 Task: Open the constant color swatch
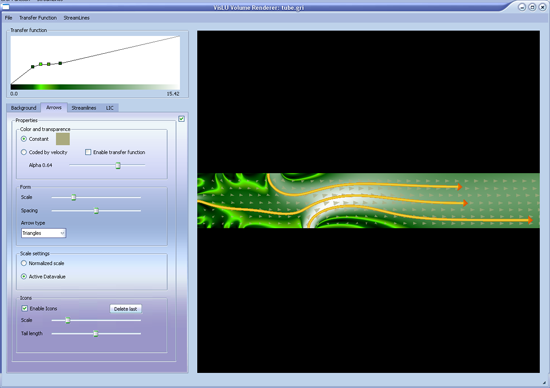(x=63, y=139)
